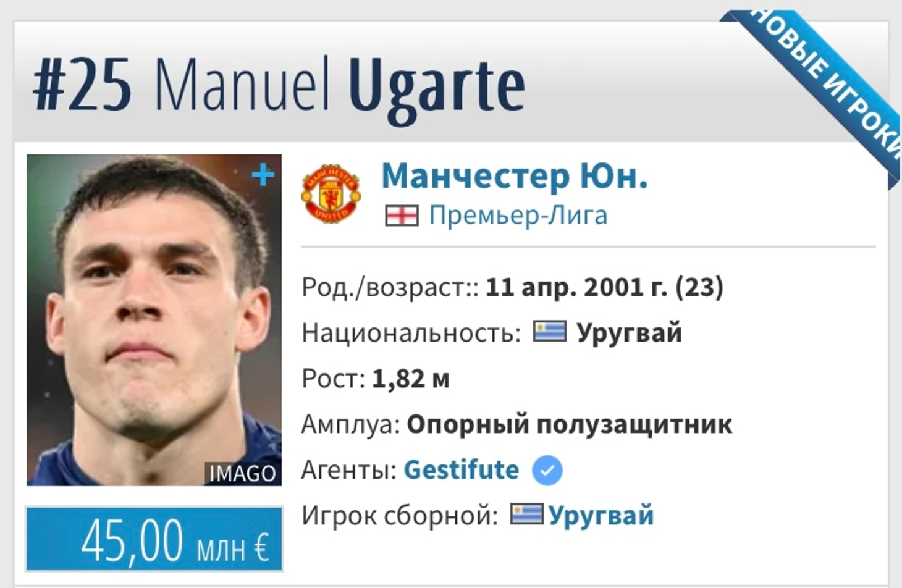This screenshot has width=902, height=588.
Task: Open the Уругвай national team link
Action: coord(601,515)
